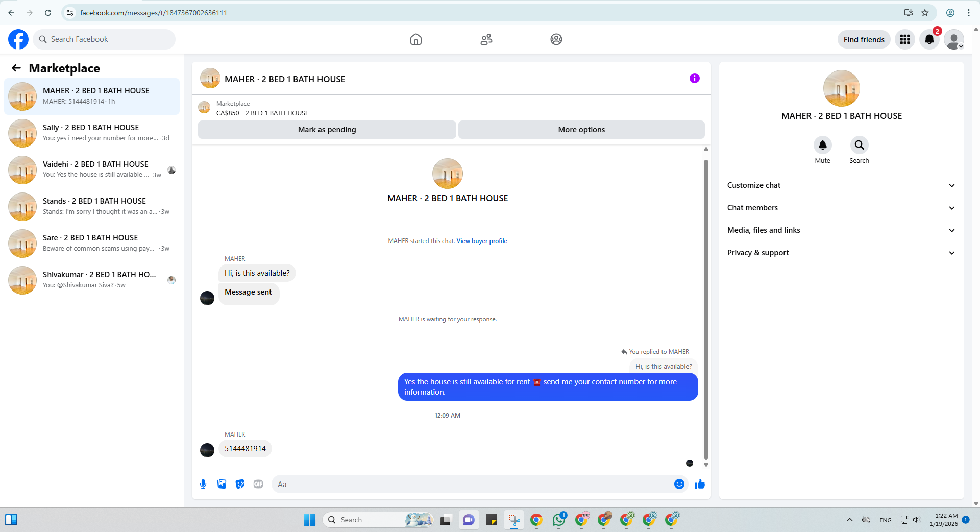The width and height of the screenshot is (980, 532).
Task: Click the blue 'Yes the house is still available' message
Action: [x=548, y=387]
